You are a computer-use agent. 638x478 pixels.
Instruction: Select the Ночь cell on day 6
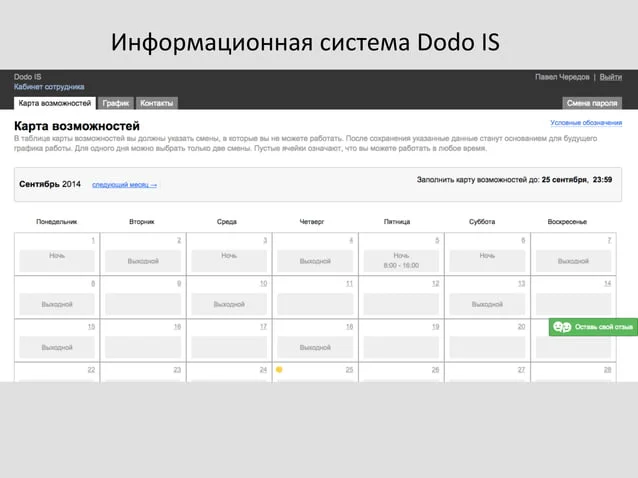pyautogui.click(x=487, y=260)
